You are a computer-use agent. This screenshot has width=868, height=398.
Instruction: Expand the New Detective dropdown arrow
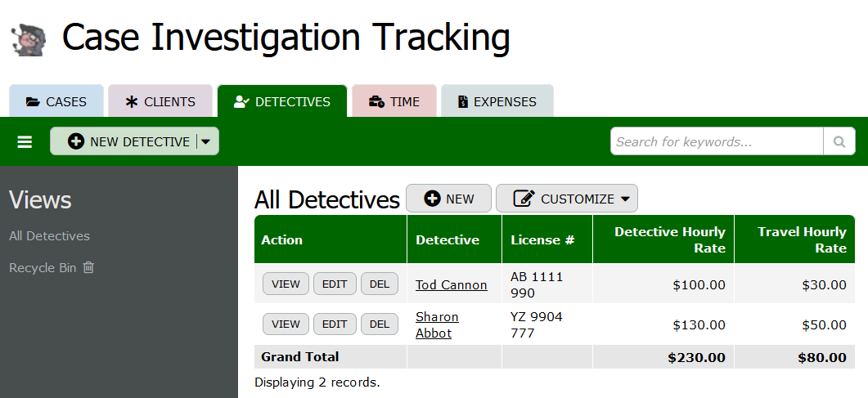pyautogui.click(x=206, y=141)
